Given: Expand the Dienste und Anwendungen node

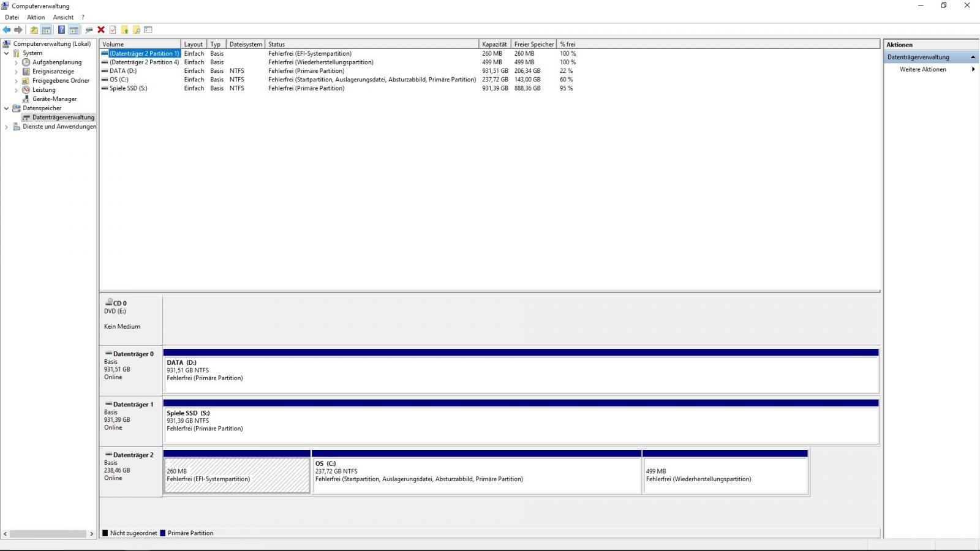Looking at the screenshot, I should tap(7, 127).
